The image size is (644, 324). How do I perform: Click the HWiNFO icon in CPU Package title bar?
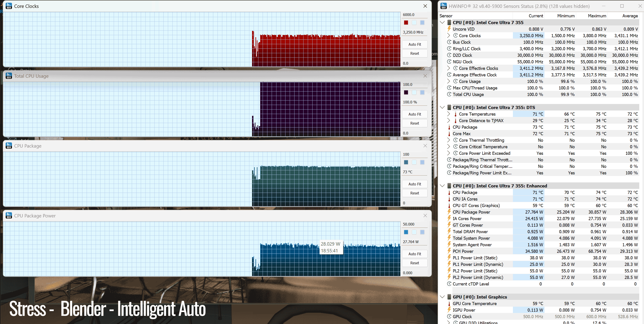tap(9, 146)
